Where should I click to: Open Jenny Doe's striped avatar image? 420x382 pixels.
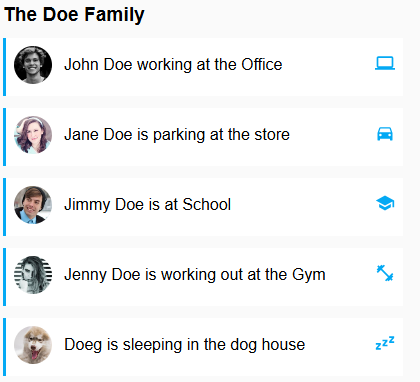tap(33, 275)
